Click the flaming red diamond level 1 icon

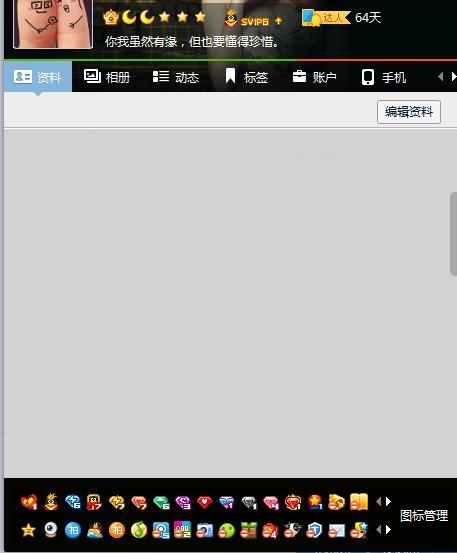point(293,502)
